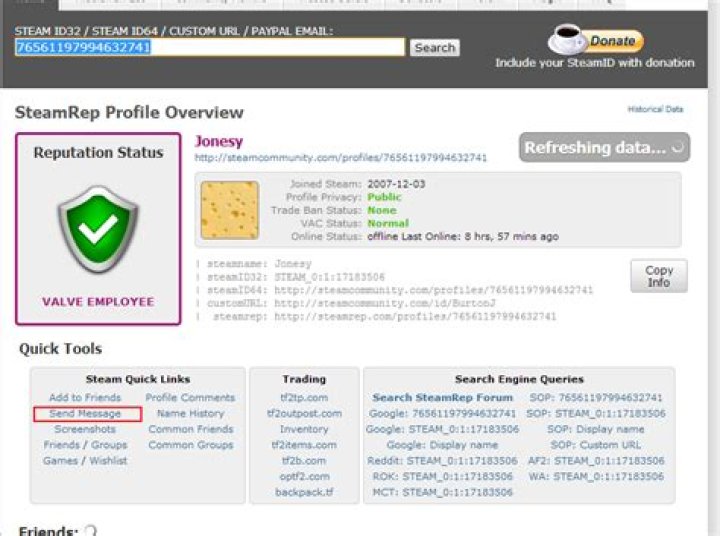The image size is (720, 536).
Task: Open WA: STEAM_0:1:17183506 query
Action: tap(596, 476)
